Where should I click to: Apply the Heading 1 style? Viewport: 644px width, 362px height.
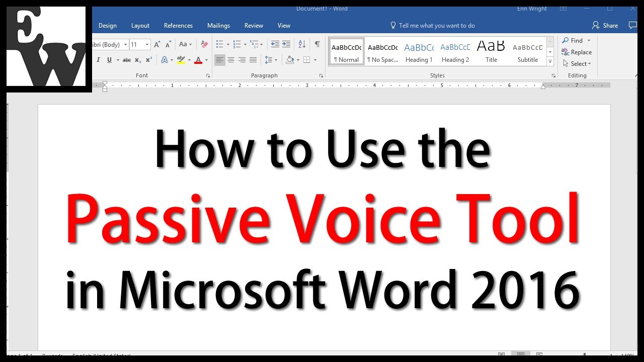pos(419,53)
